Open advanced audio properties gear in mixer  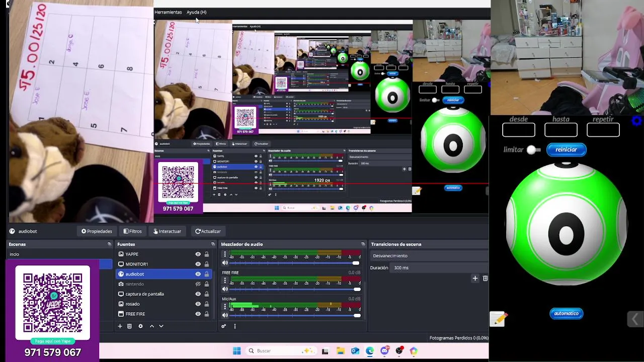[x=224, y=326]
